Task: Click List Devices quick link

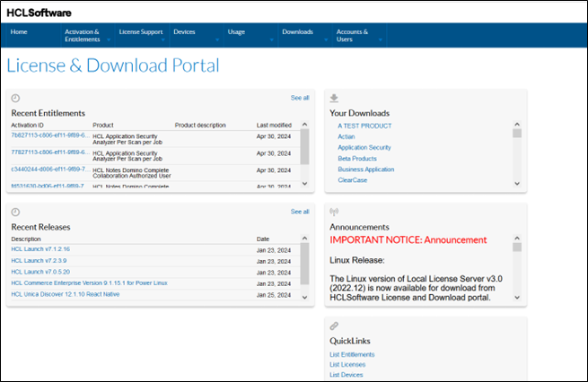Action: click(347, 375)
